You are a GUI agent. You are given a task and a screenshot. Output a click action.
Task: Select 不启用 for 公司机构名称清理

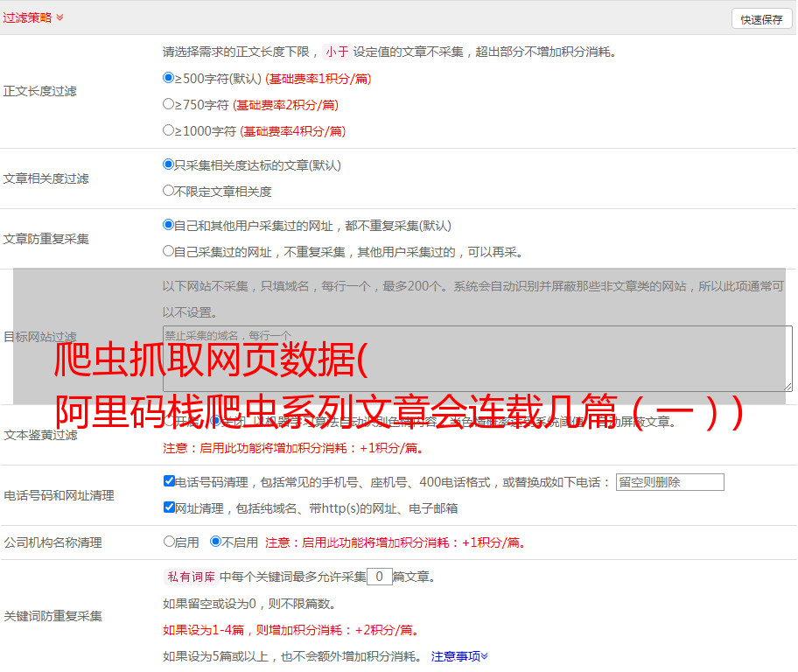tap(216, 542)
